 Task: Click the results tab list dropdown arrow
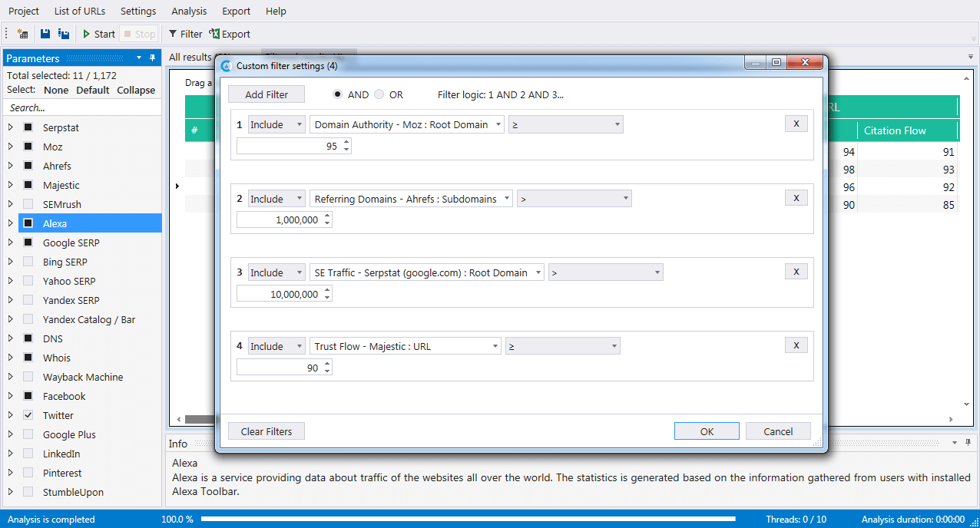click(971, 57)
